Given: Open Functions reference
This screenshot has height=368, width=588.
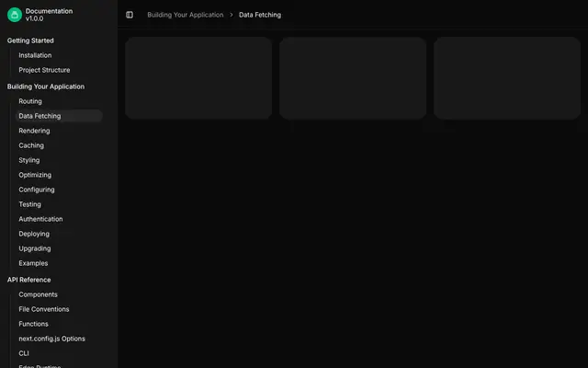Looking at the screenshot, I should [x=33, y=324].
